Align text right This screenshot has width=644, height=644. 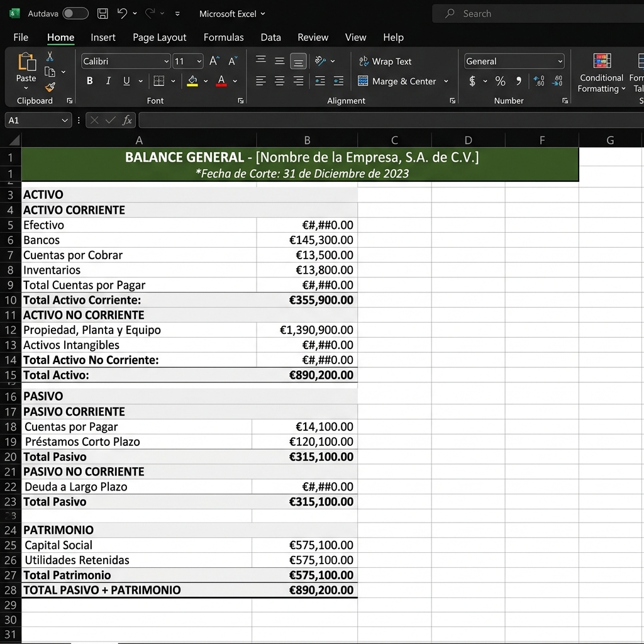(x=298, y=81)
